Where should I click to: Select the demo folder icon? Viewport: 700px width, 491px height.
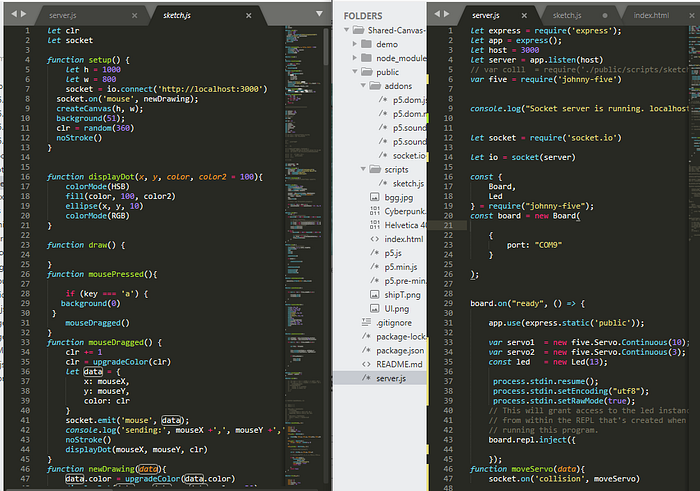pyautogui.click(x=367, y=44)
